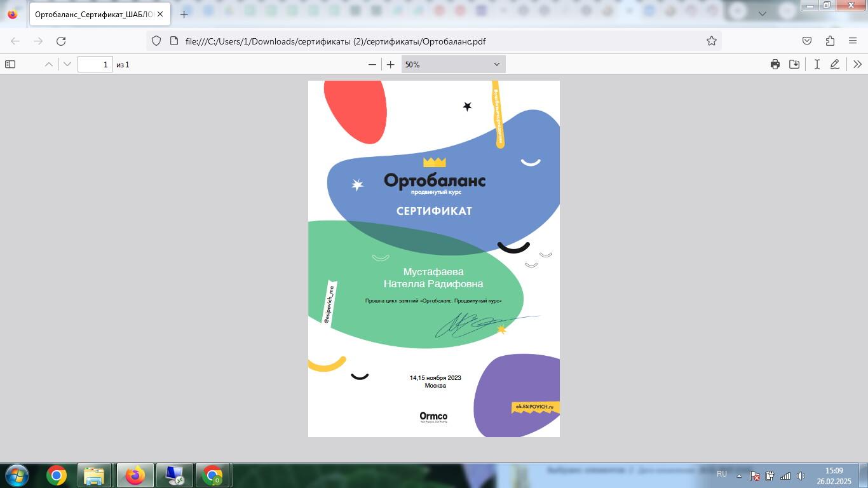Image resolution: width=868 pixels, height=488 pixels.
Task: Expand the list all tabs chevron
Action: tap(763, 14)
